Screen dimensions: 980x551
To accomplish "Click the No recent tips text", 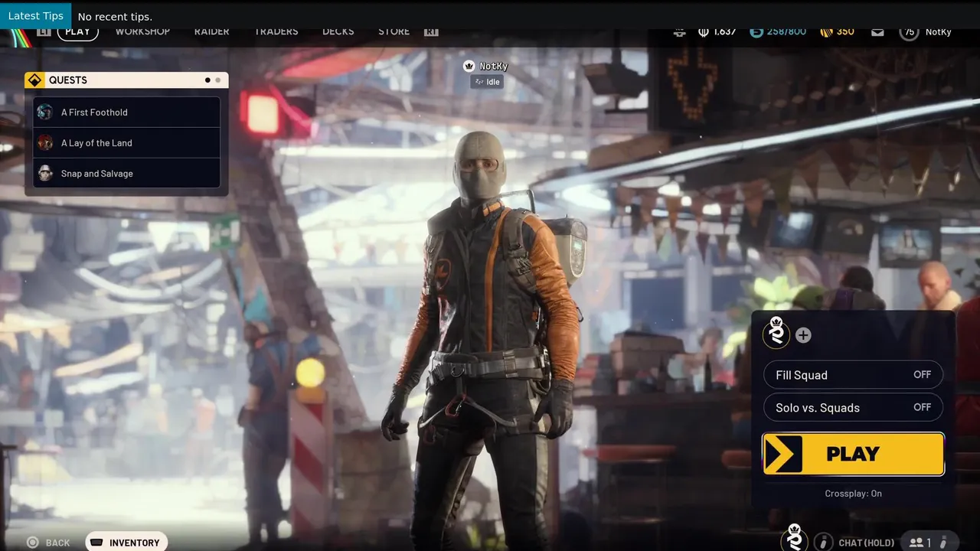I will coord(115,17).
